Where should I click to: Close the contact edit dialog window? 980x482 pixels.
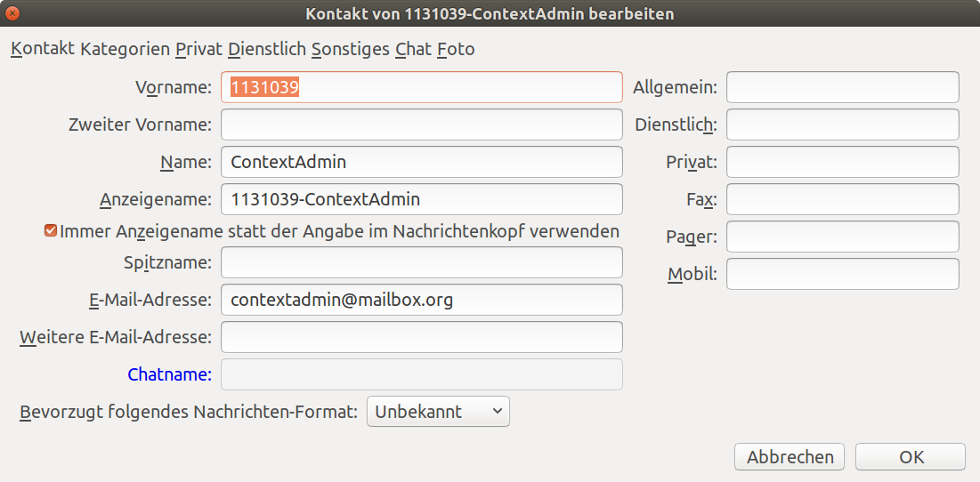(x=12, y=13)
